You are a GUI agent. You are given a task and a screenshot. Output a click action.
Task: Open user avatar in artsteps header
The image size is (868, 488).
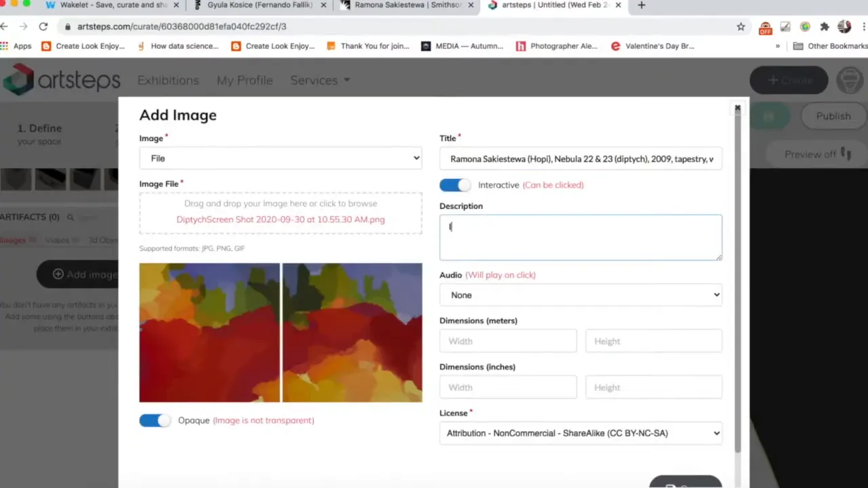[850, 80]
